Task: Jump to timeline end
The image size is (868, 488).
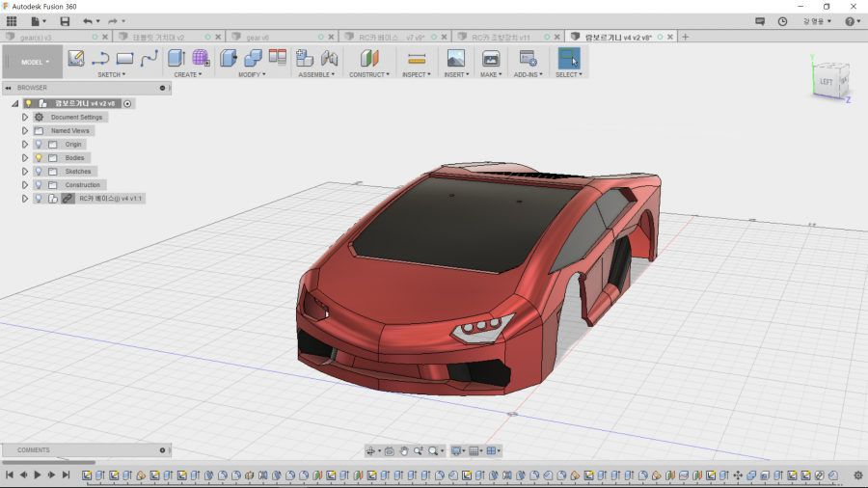Action: click(x=66, y=474)
